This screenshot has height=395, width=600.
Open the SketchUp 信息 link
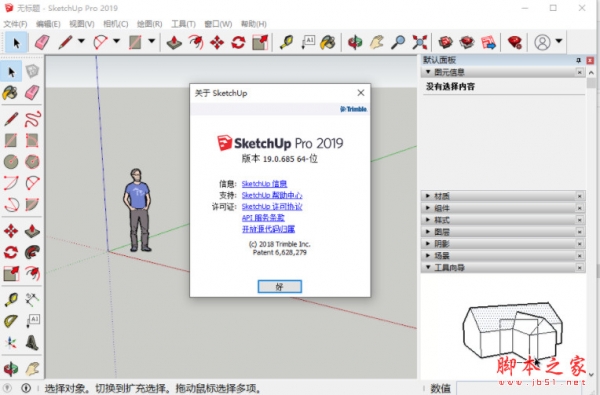(x=264, y=184)
